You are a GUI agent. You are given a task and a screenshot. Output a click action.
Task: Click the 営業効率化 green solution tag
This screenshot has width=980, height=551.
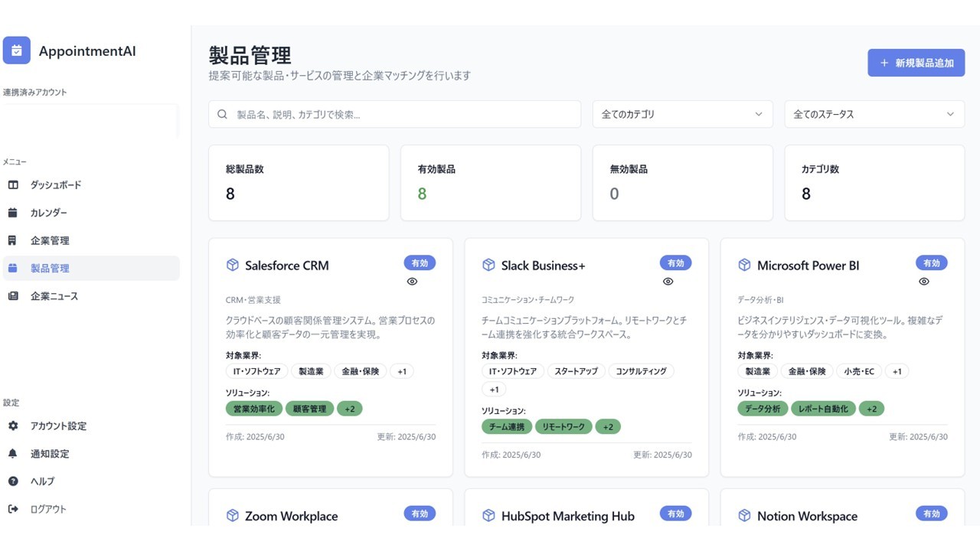click(254, 409)
